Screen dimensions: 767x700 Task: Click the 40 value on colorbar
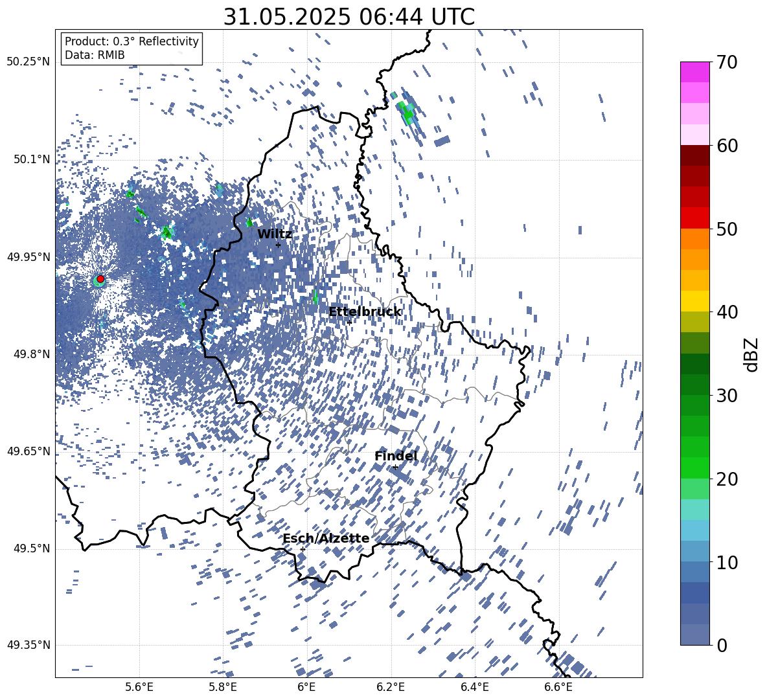point(727,312)
